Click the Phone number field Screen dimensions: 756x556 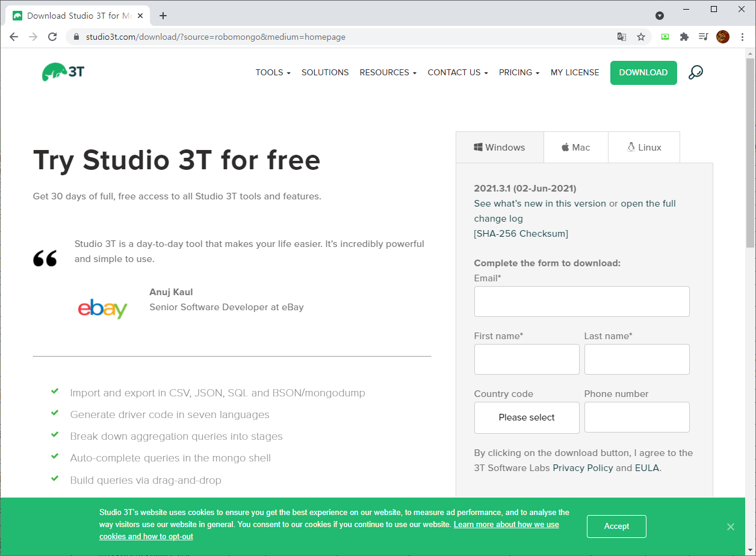click(637, 417)
